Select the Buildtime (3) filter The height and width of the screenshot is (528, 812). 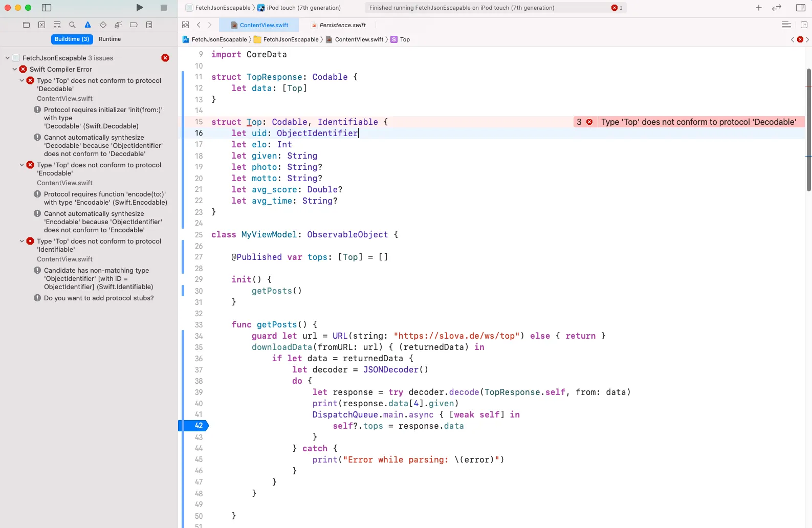72,39
